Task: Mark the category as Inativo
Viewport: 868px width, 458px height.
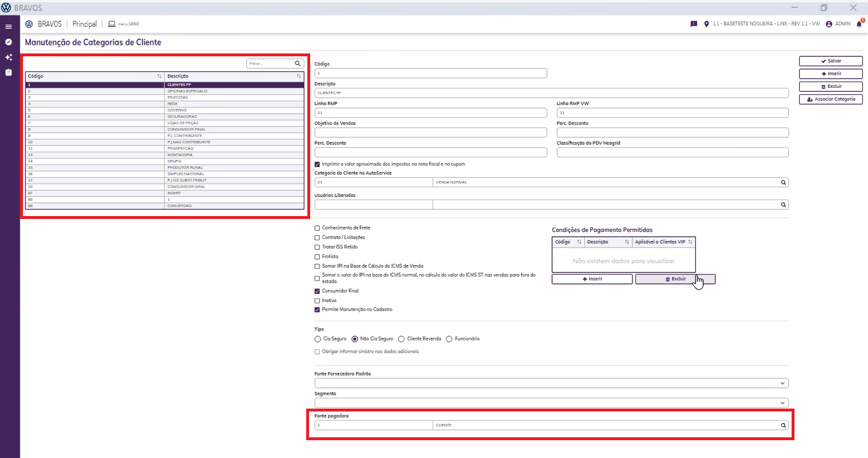Action: tap(317, 300)
